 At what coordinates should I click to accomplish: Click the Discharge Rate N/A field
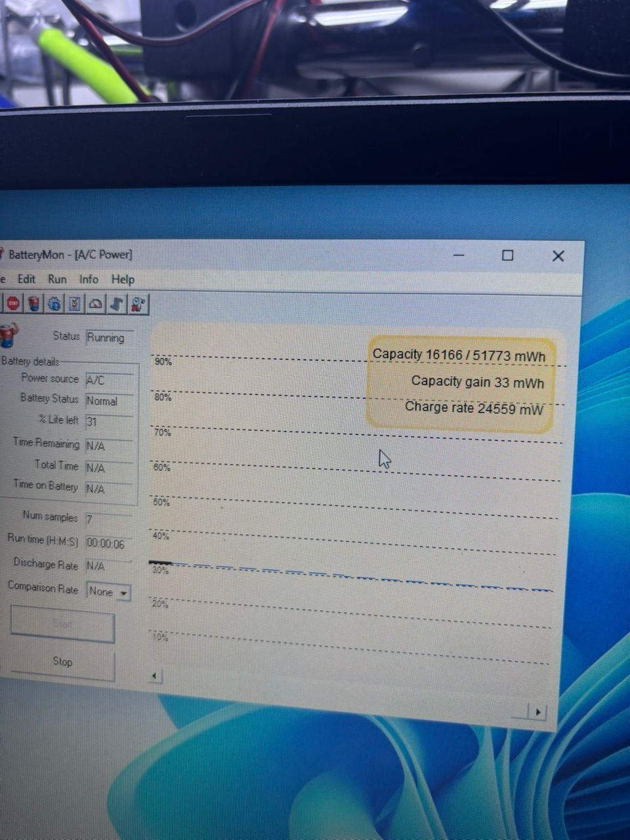108,566
